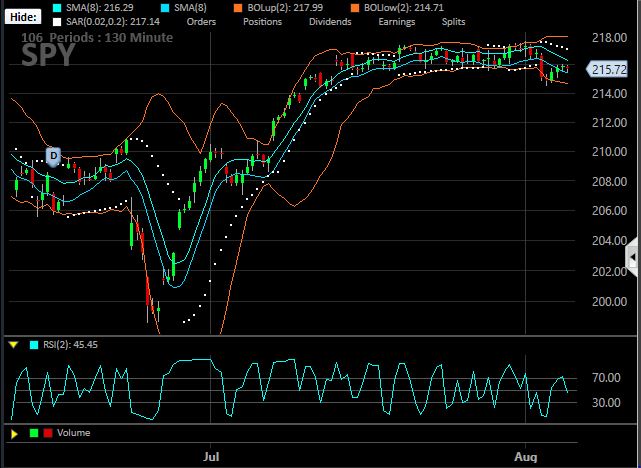The image size is (641, 468).
Task: Collapse the RSI panel with the yellow triangle
Action: (x=13, y=345)
